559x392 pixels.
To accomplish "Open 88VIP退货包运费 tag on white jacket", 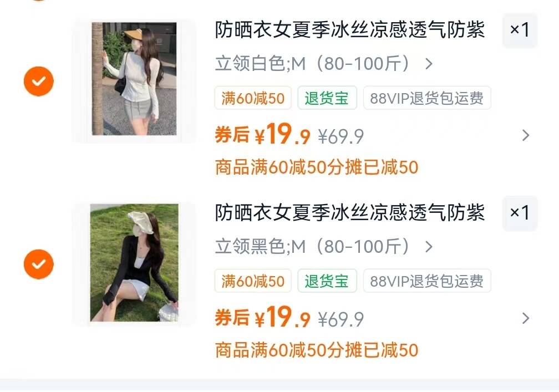I will point(427,98).
